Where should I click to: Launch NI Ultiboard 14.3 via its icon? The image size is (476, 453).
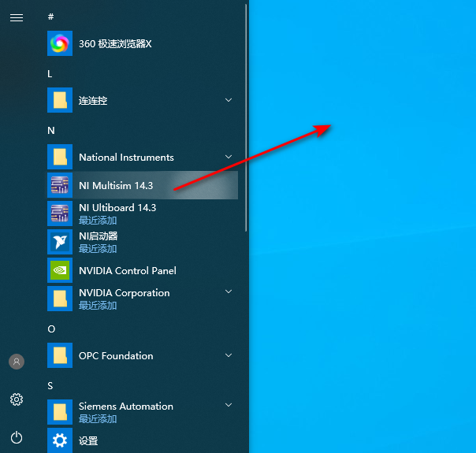[60, 214]
